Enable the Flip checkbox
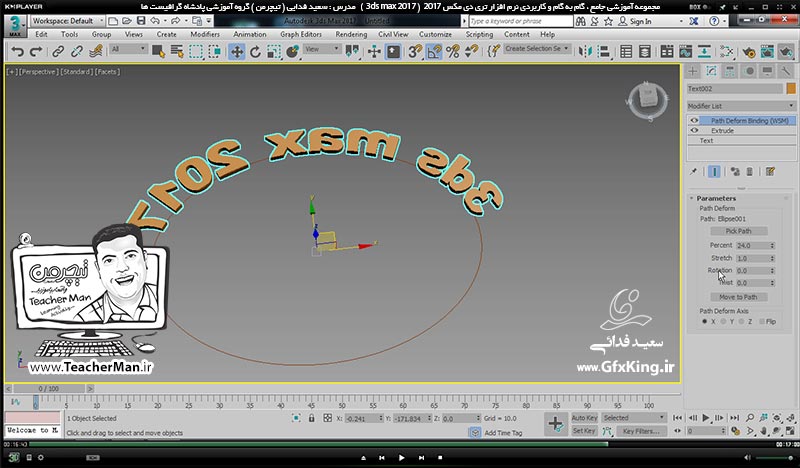800x468 pixels. [x=762, y=322]
